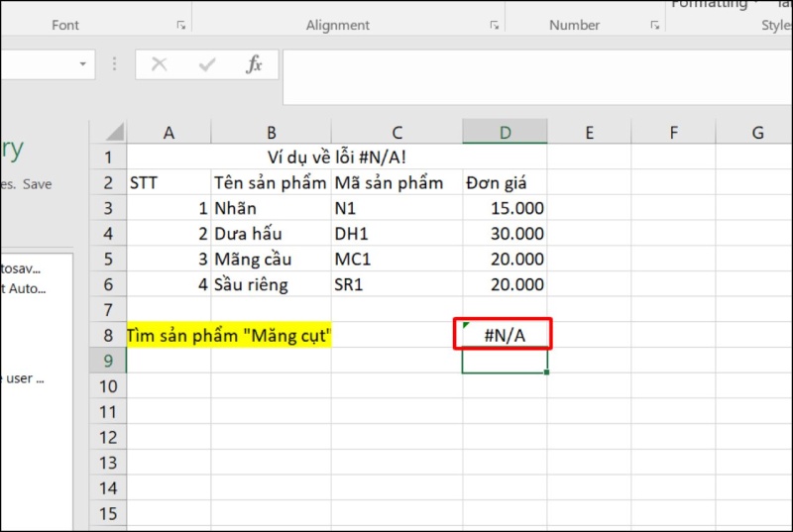Image resolution: width=793 pixels, height=532 pixels.
Task: Open the Name Box dropdown arrow
Action: pyautogui.click(x=83, y=64)
